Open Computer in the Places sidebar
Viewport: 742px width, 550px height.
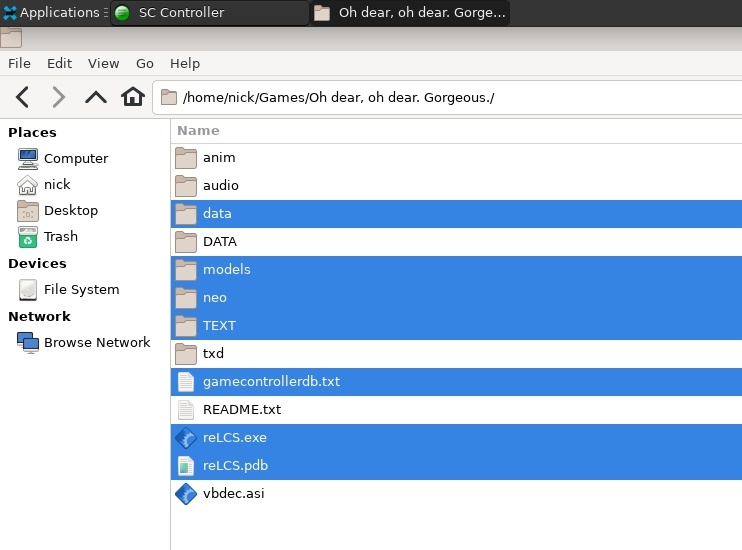pos(75,159)
